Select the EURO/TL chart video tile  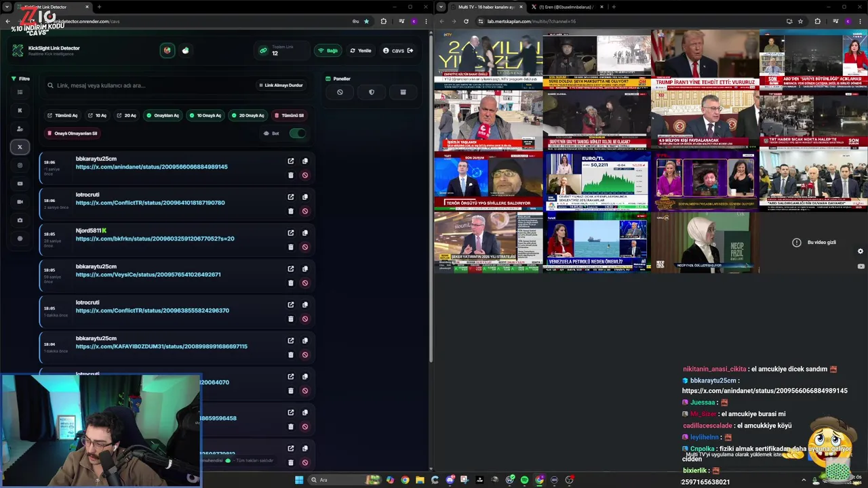(x=597, y=182)
